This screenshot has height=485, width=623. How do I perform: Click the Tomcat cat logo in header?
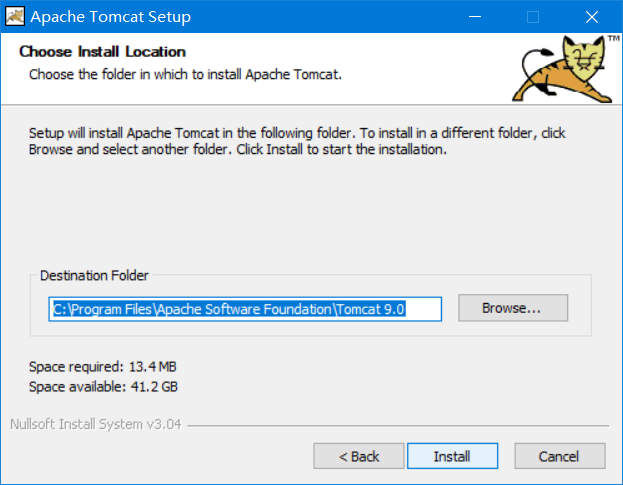tap(562, 69)
